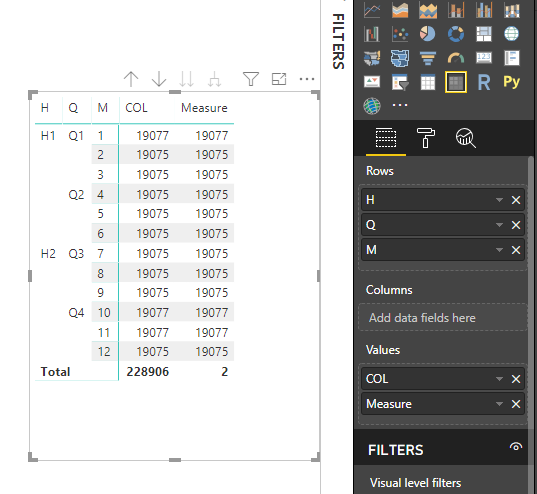The width and height of the screenshot is (537, 494).
Task: Select Line and clustered column chart
Action: pos(484,10)
